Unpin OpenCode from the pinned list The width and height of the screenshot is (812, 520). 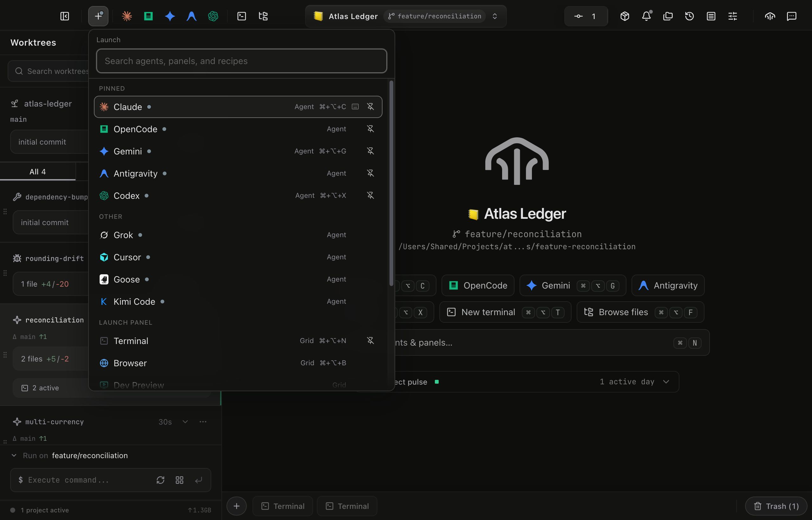point(370,129)
